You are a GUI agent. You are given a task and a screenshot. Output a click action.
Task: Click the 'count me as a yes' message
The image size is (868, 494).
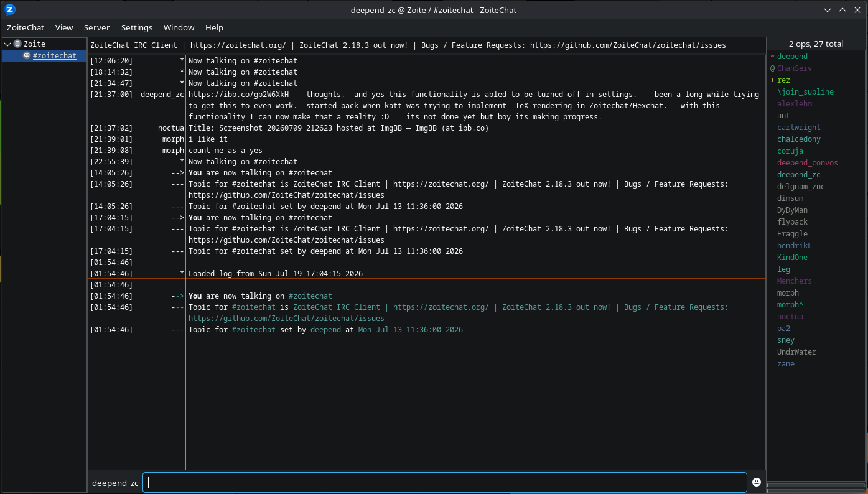click(x=225, y=151)
